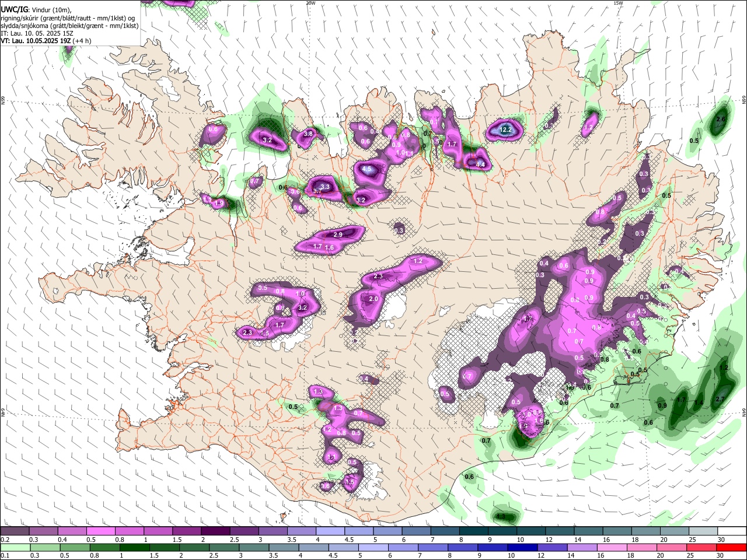Select the 0.2 label in the legend
The width and height of the screenshot is (747, 560).
[x=5, y=540]
